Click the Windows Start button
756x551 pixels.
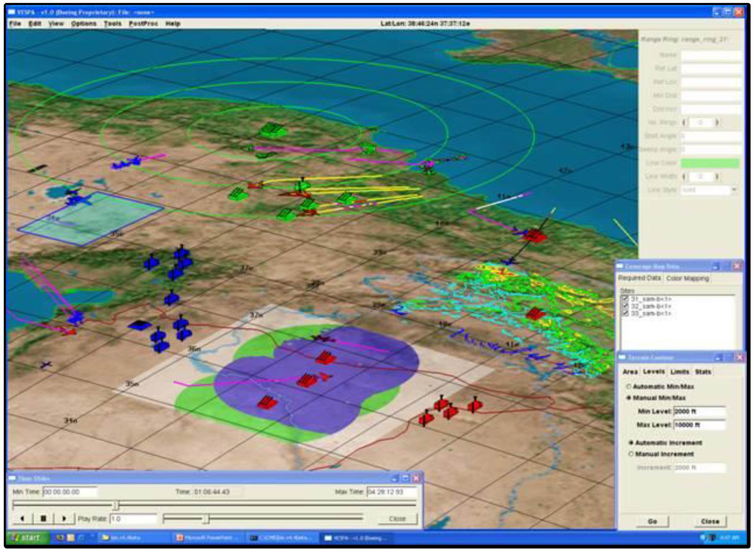click(26, 538)
